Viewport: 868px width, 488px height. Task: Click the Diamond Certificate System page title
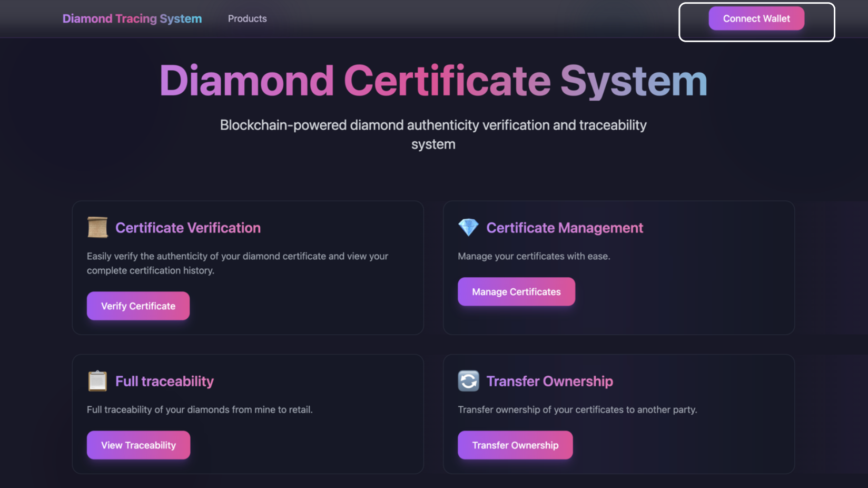coord(433,80)
